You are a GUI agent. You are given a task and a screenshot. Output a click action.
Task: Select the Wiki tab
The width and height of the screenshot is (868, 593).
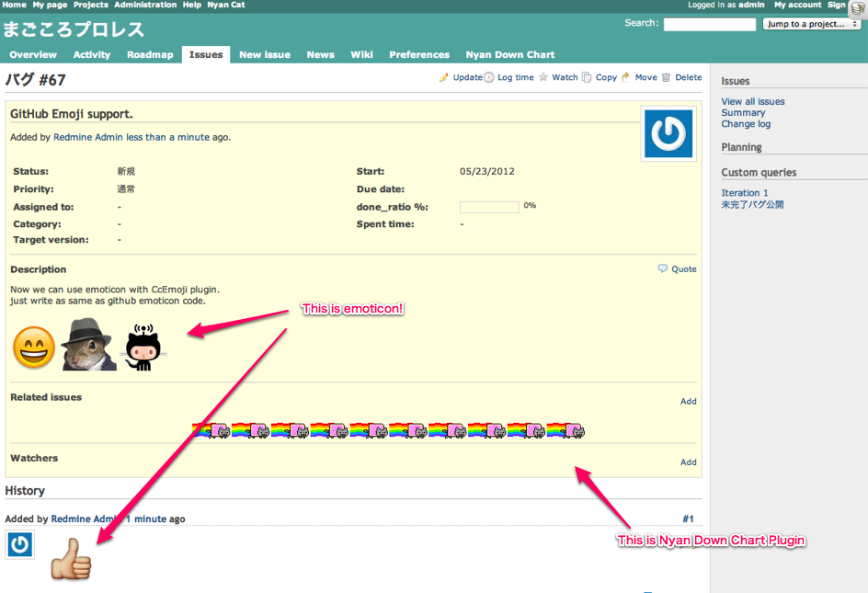click(x=361, y=55)
